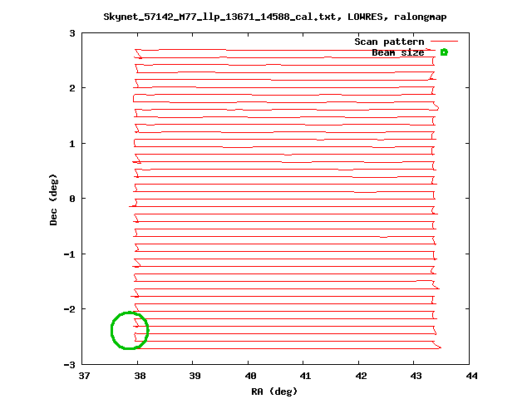This screenshot has width=532, height=399.
Task: Click the Dec tick label 2
Action: 72,88
